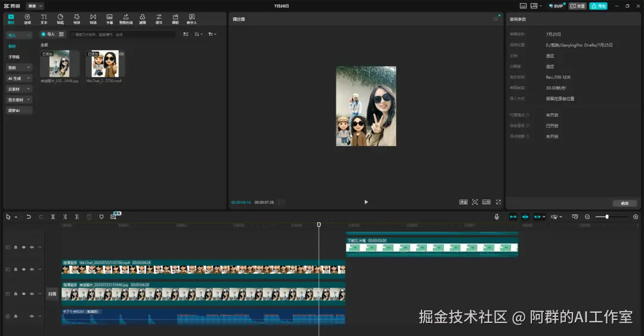Open the media filter dropdown

(212, 34)
